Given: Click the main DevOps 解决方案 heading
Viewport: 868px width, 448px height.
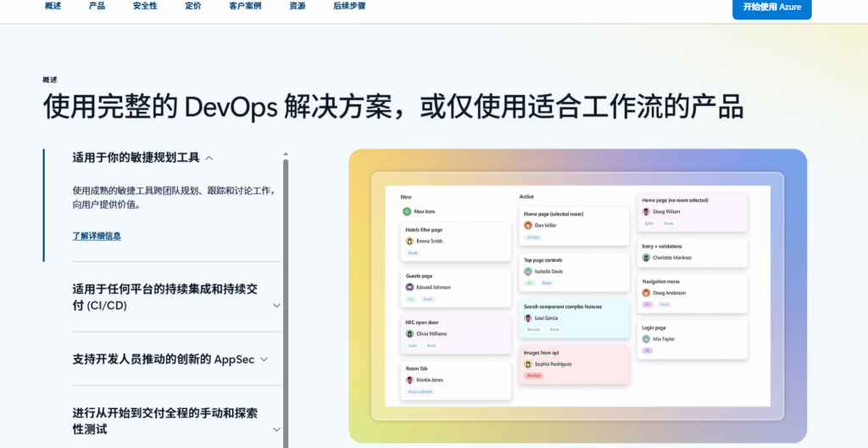Looking at the screenshot, I should 393,106.
